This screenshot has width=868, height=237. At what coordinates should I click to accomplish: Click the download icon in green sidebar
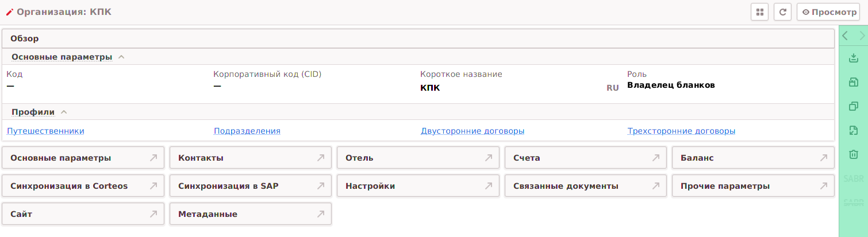[854, 58]
